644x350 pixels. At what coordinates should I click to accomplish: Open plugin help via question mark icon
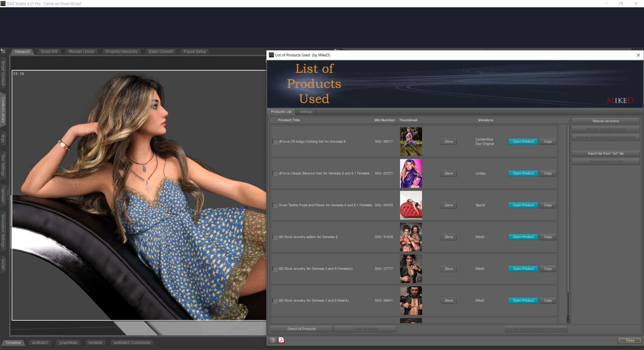point(272,340)
